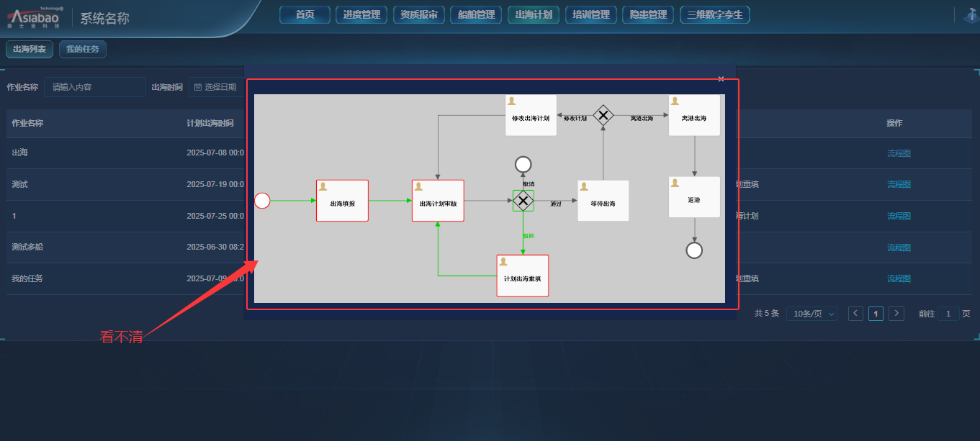Screen dimensions: 980x441
Task: Click the 测试多船 job name cell
Action: pyautogui.click(x=27, y=247)
